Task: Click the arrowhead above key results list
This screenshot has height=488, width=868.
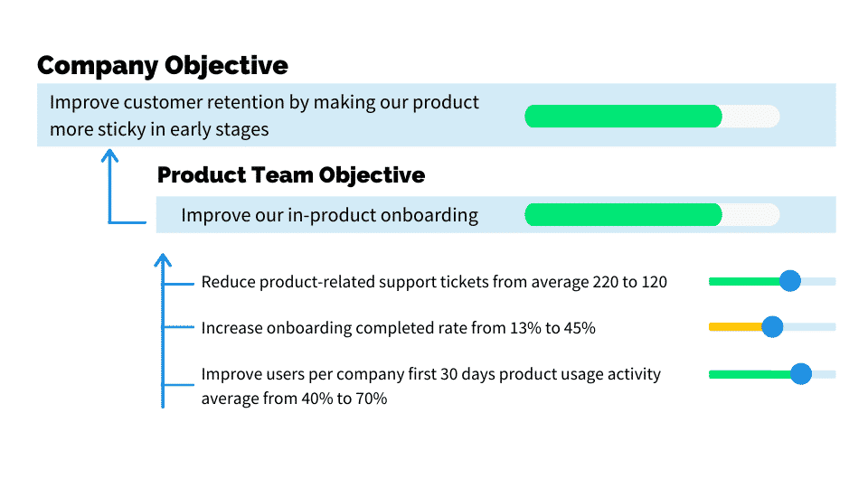Action: point(163,260)
